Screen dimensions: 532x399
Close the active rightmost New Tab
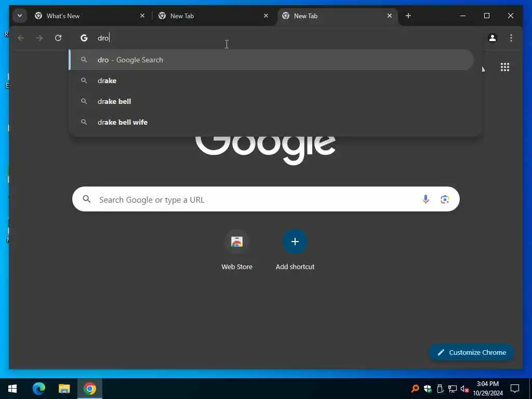click(390, 16)
